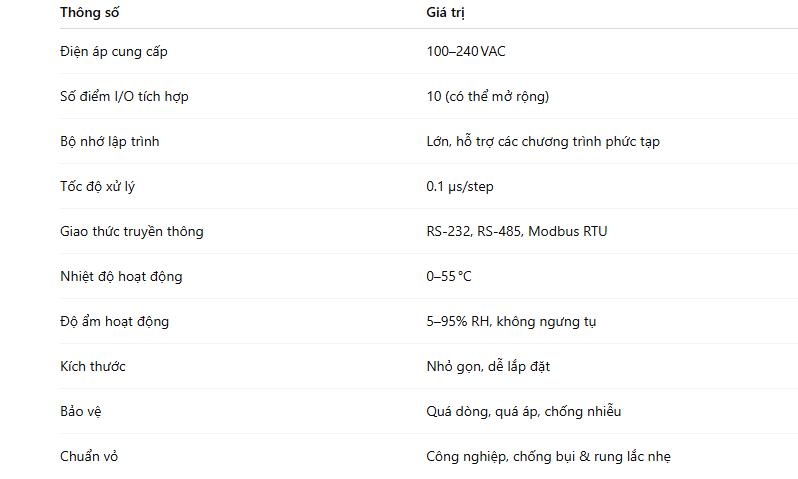Select the "Nhiệt độ hoạt động" cell
The width and height of the screenshot is (798, 479).
click(x=121, y=276)
